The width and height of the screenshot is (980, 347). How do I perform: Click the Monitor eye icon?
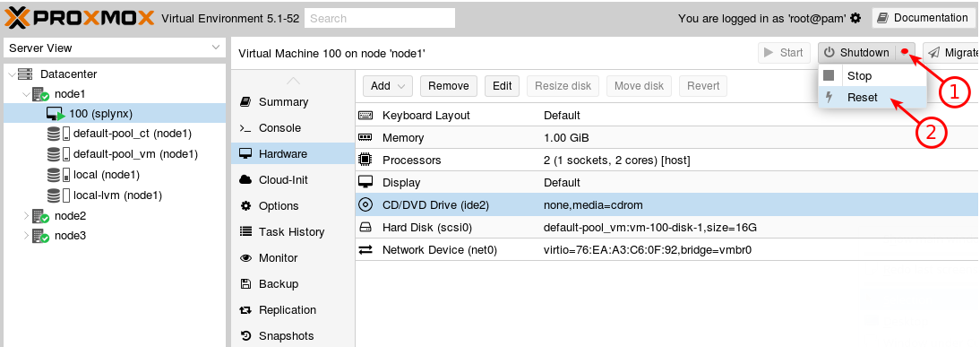click(245, 257)
